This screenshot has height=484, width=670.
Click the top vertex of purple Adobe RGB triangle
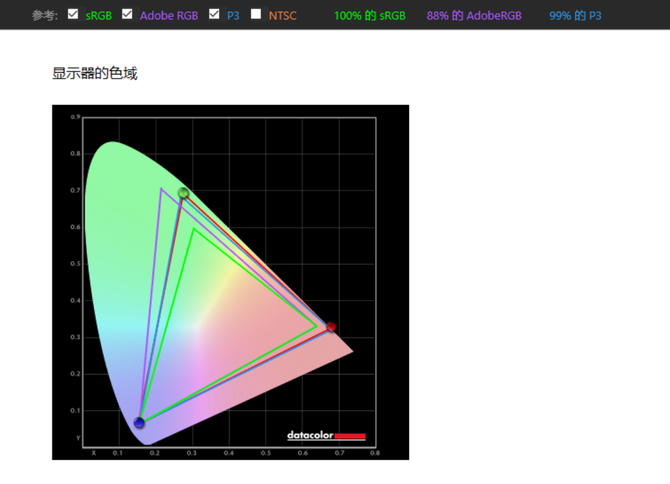coord(161,188)
